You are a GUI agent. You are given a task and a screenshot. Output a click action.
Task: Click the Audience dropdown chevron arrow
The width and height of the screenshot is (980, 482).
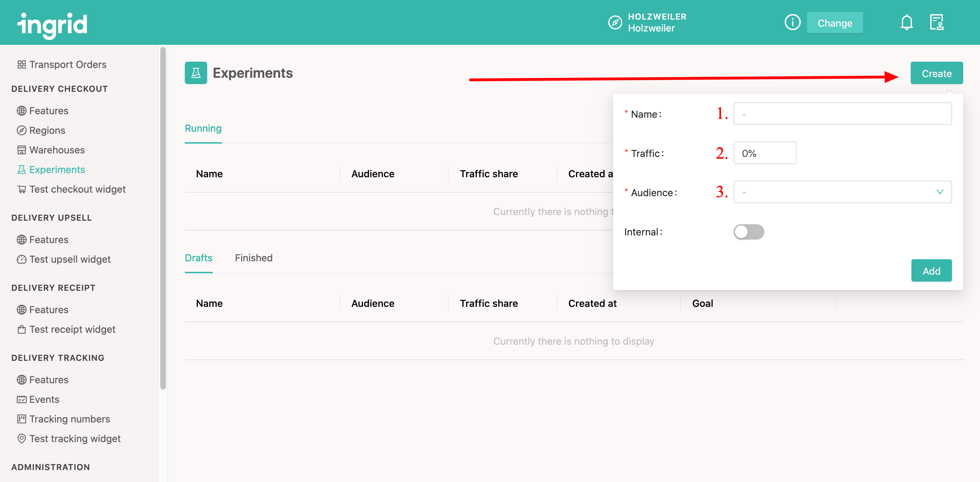[x=939, y=192]
